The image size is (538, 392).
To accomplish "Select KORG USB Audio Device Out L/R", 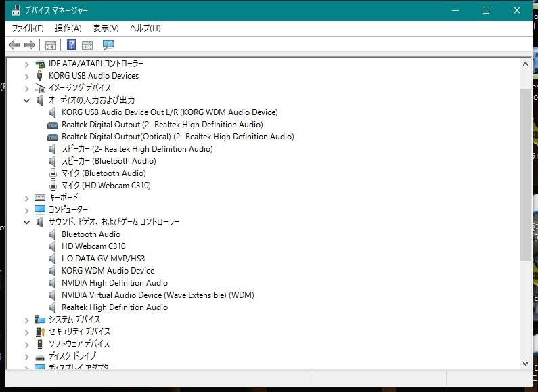I will coord(170,112).
